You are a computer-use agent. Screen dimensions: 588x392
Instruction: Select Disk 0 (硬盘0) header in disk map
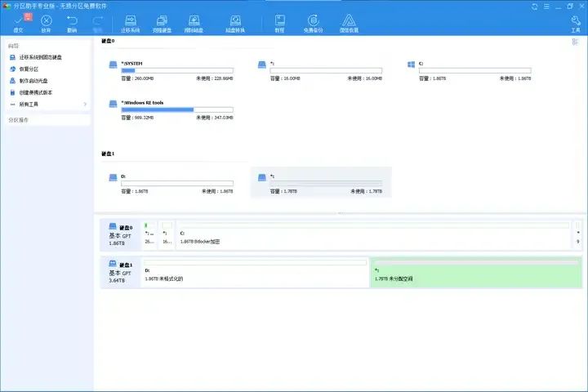(120, 235)
